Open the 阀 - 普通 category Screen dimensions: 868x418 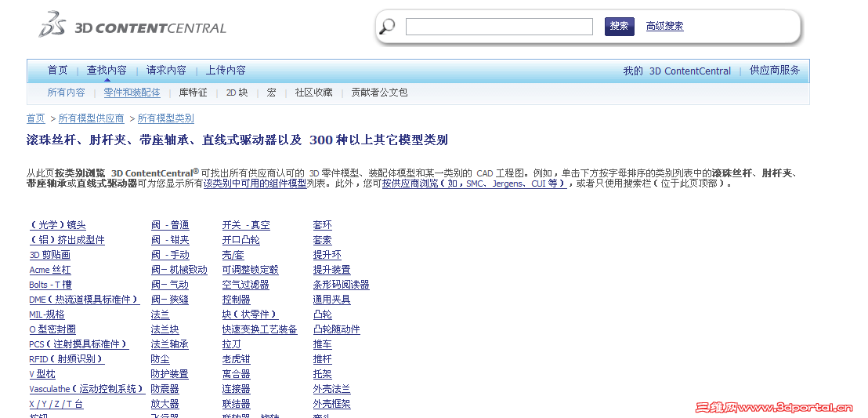pos(170,225)
